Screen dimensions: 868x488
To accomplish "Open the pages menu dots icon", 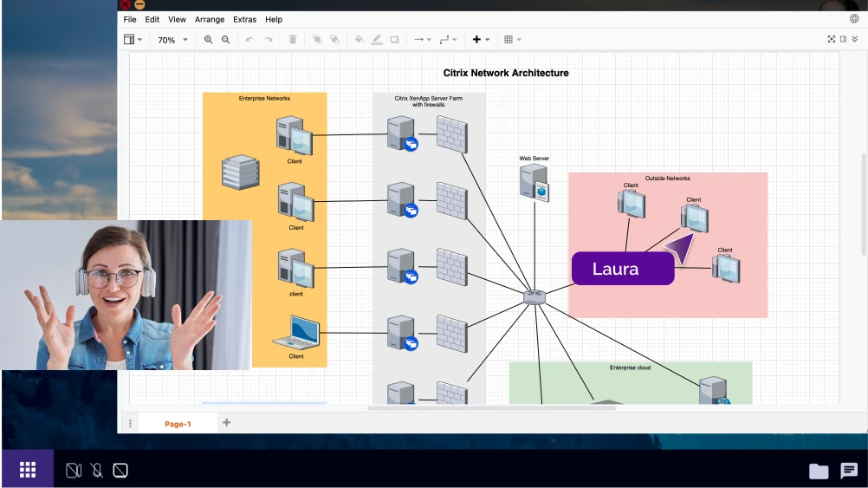I will coord(130,424).
